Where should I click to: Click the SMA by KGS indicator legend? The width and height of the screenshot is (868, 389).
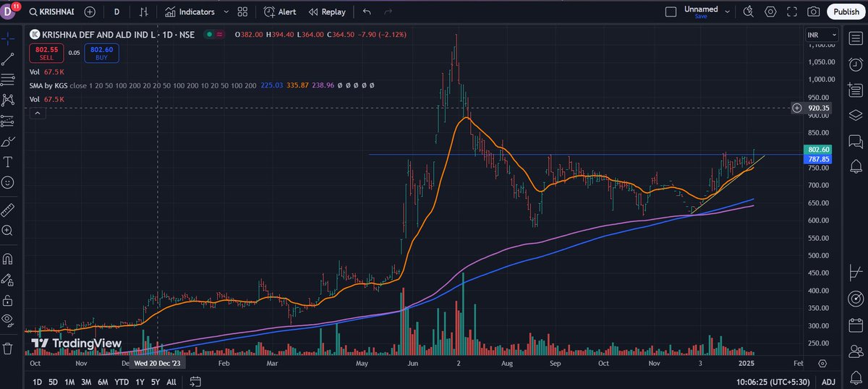48,85
